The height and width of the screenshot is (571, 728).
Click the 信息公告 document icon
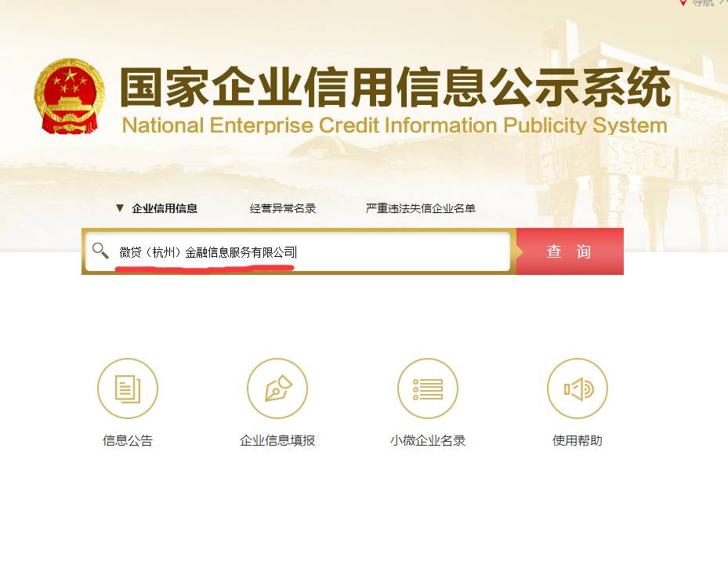coord(128,388)
